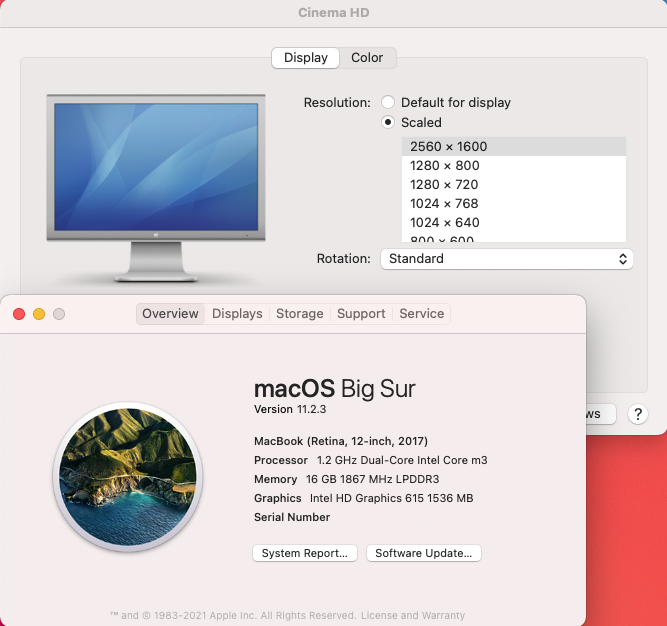Open the Rotation dropdown
The width and height of the screenshot is (667, 626).
507,259
